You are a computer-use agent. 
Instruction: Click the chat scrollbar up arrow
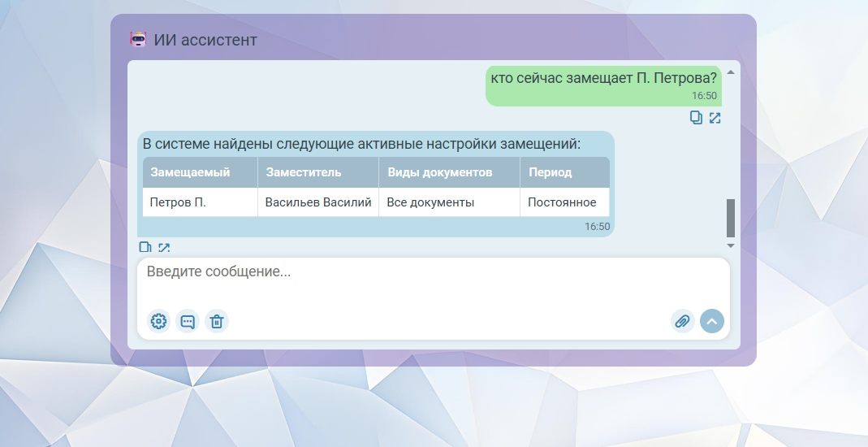point(730,72)
